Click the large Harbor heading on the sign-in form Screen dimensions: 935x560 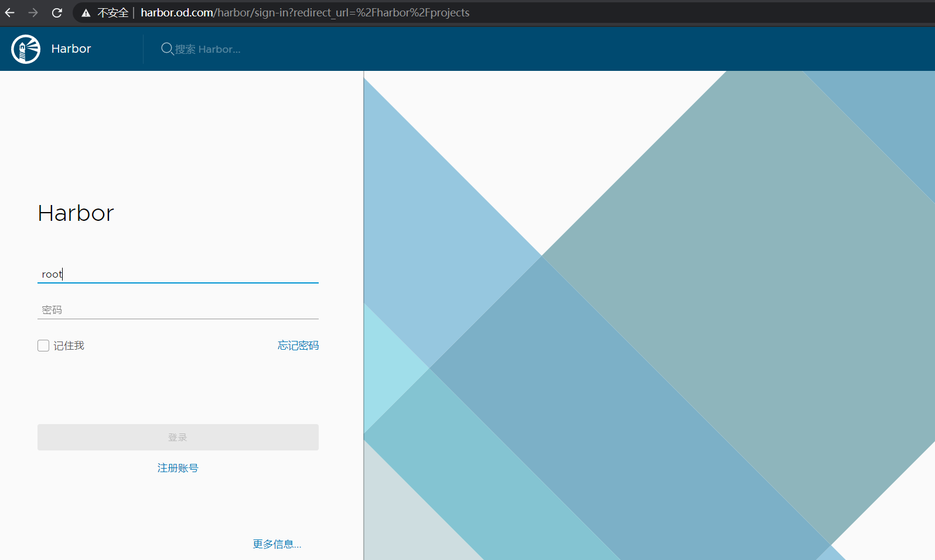76,213
